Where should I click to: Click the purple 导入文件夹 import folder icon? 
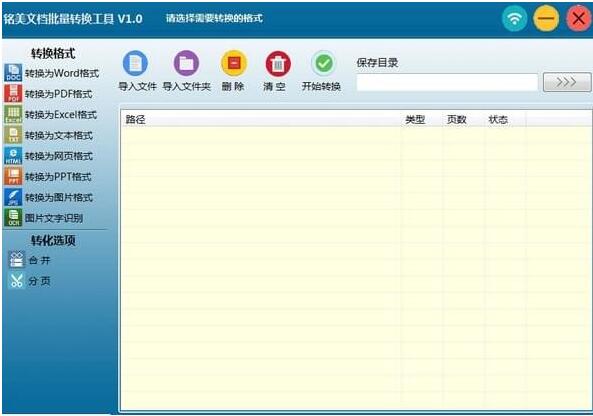click(186, 63)
